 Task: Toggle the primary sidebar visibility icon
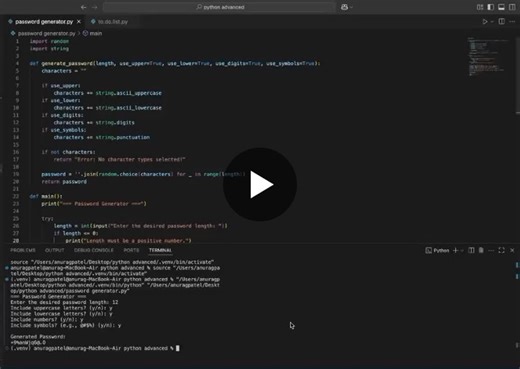coord(490,7)
